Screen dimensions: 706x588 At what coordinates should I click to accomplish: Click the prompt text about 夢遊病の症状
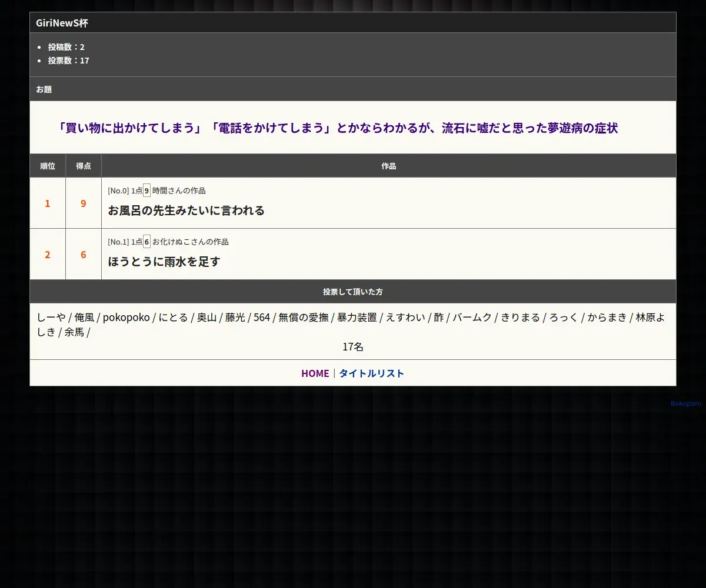click(338, 128)
